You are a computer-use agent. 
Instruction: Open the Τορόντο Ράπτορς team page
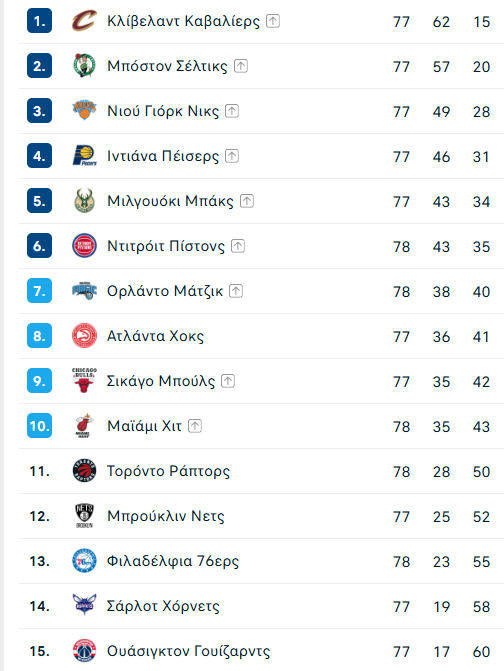coord(168,471)
